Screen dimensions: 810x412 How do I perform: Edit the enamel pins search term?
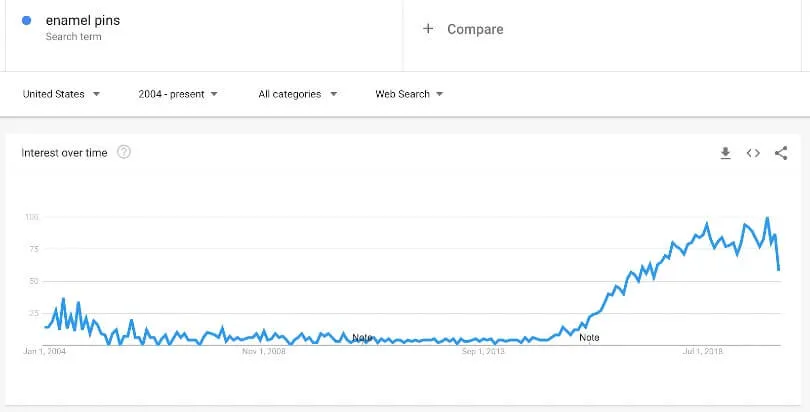click(83, 21)
